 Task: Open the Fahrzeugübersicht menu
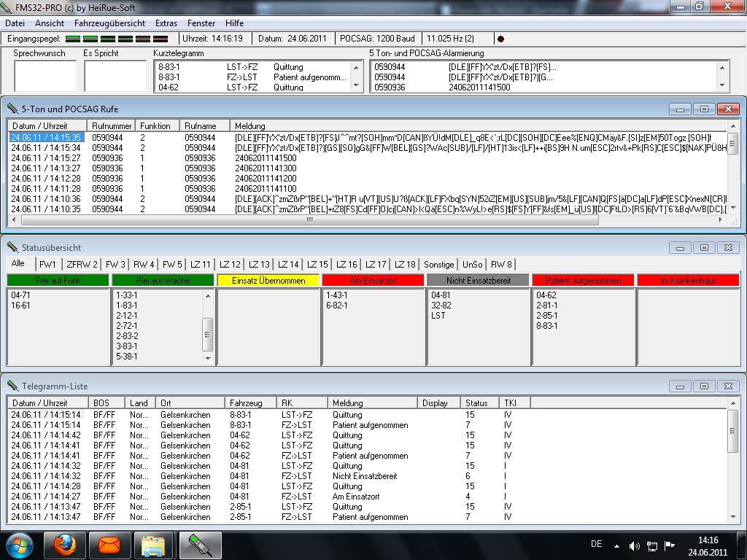pos(109,23)
